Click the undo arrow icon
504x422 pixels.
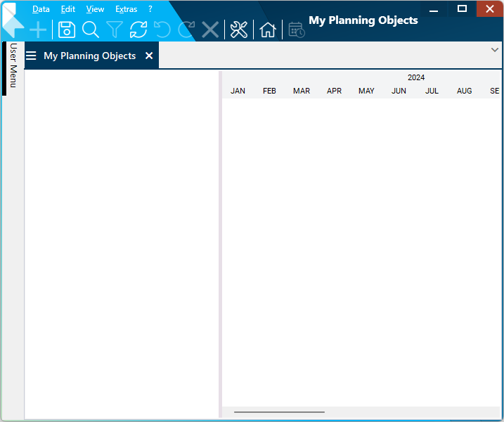[x=162, y=30]
